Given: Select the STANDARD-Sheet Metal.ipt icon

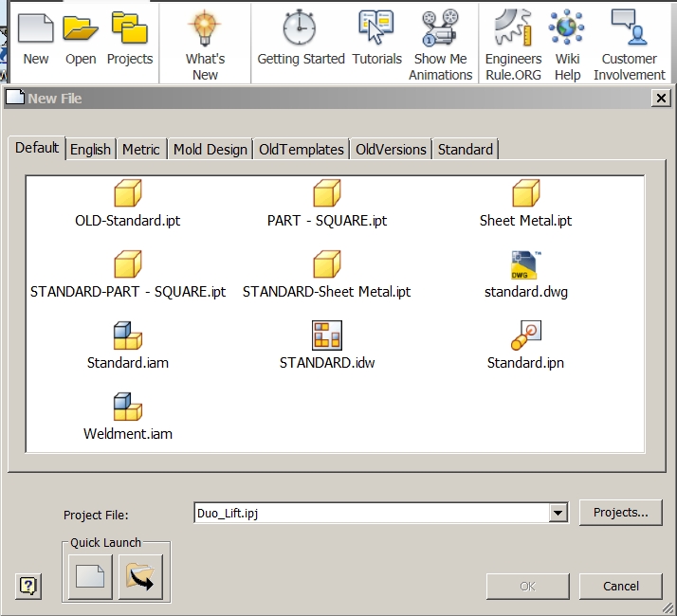Looking at the screenshot, I should [327, 264].
